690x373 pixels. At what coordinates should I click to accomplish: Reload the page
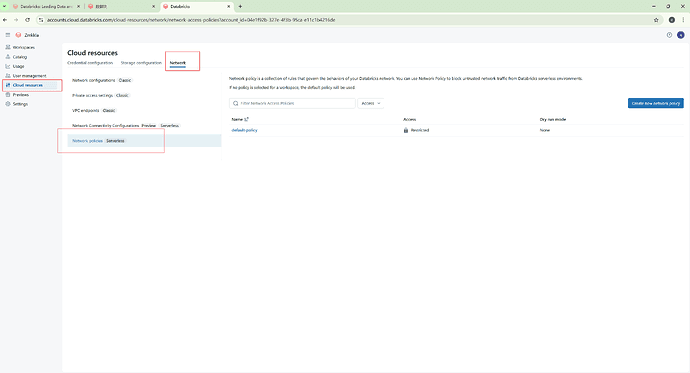coord(27,20)
